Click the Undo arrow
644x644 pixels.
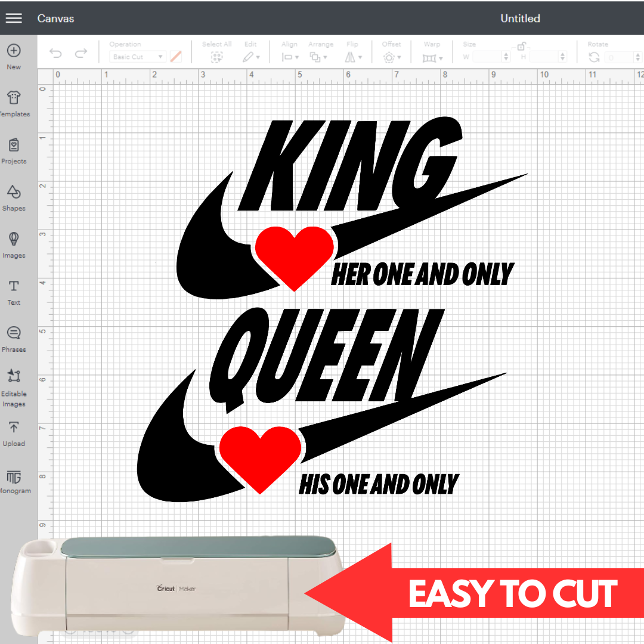tap(55, 53)
